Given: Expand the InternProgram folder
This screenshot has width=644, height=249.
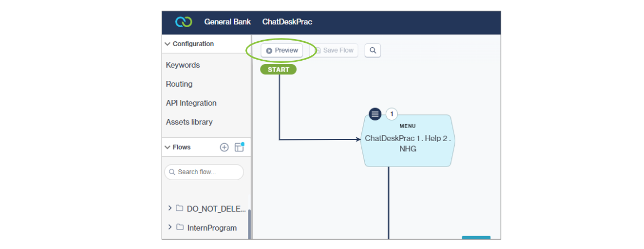Looking at the screenshot, I should [170, 227].
